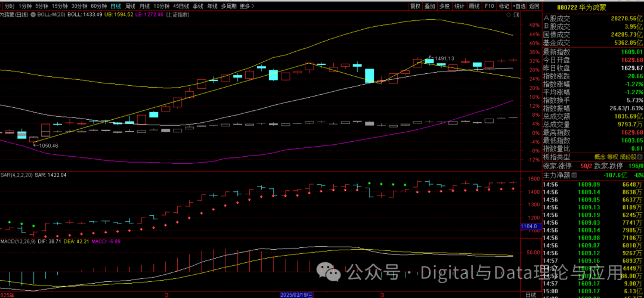
Task: Select the 15分钟 period tab
Action: (60, 6)
